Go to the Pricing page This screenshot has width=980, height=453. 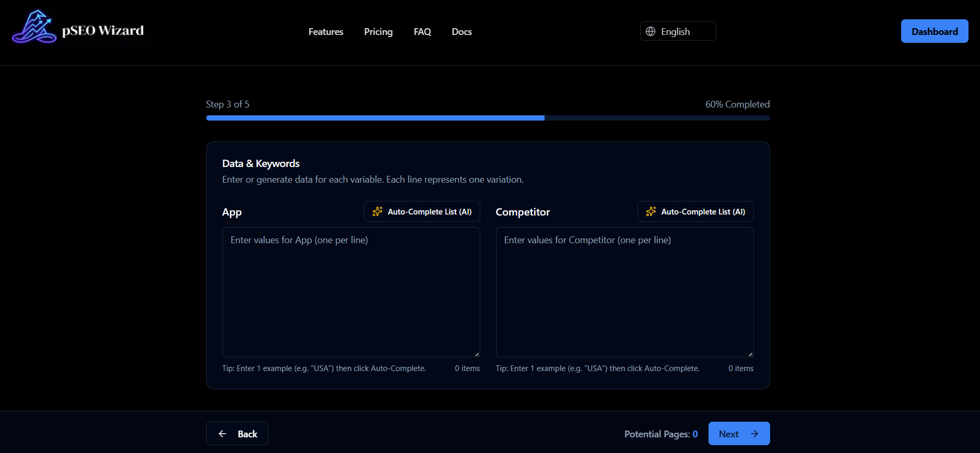(x=378, y=32)
